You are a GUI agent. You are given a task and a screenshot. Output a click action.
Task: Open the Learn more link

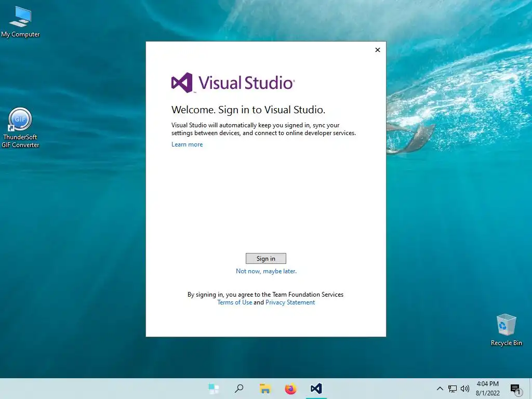pyautogui.click(x=187, y=144)
